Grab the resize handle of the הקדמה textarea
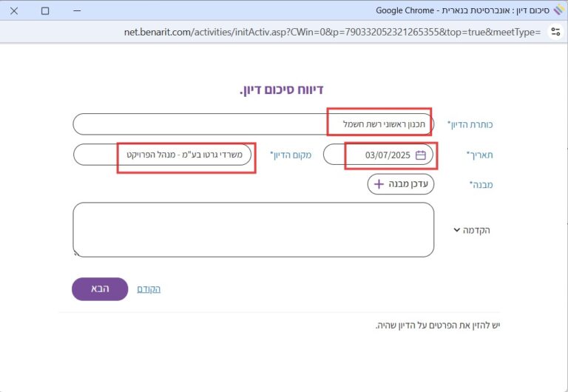The width and height of the screenshot is (568, 392). point(75,254)
